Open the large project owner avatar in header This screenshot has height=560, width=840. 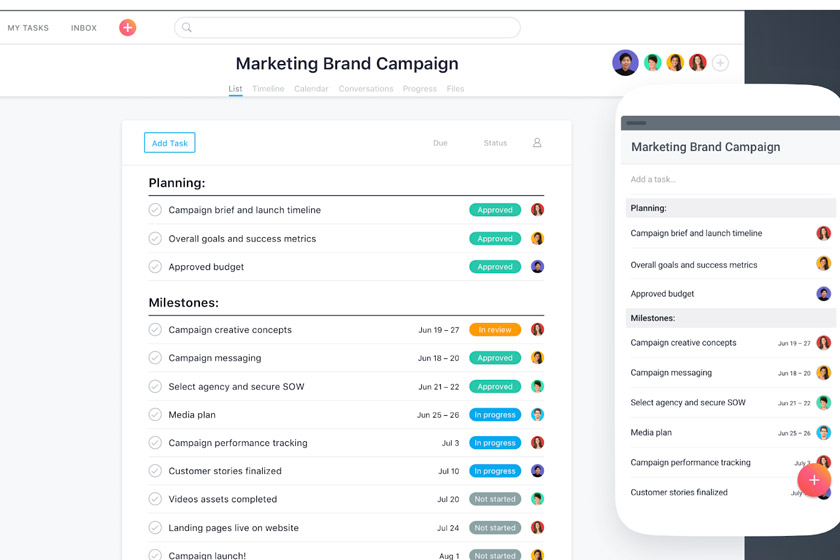point(625,62)
